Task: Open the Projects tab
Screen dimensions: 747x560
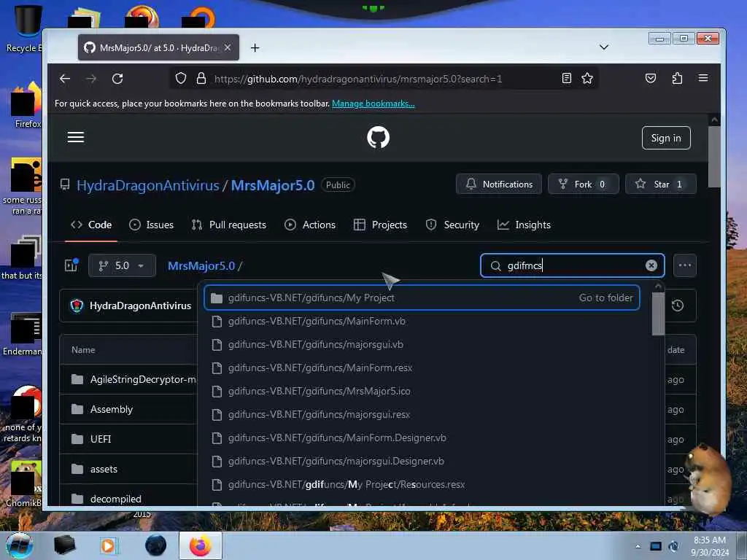Action: pyautogui.click(x=380, y=225)
